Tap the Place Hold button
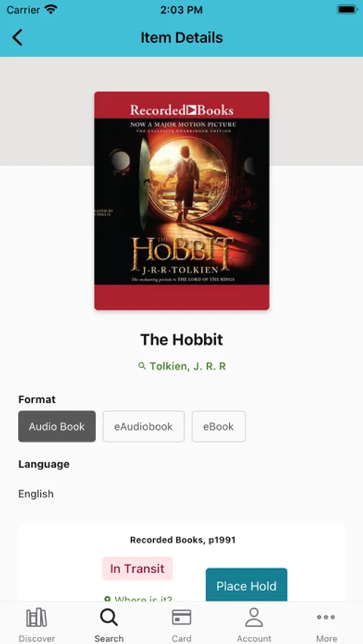363x644 pixels. tap(246, 585)
